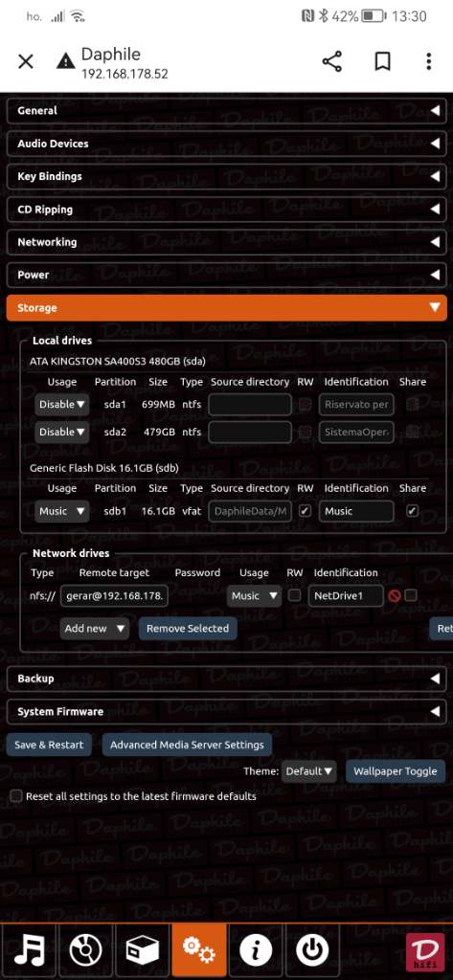
Task: Expand the System Firmware section
Action: (226, 711)
